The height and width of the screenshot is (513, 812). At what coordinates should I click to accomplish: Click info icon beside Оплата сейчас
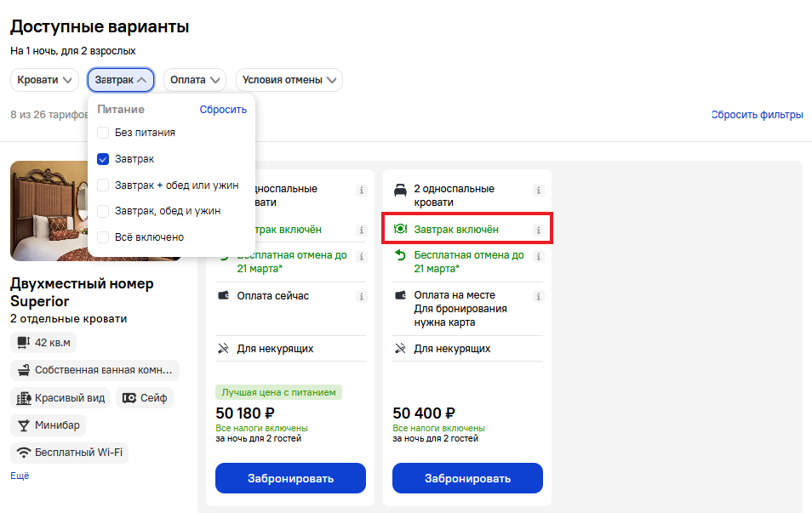tap(362, 297)
